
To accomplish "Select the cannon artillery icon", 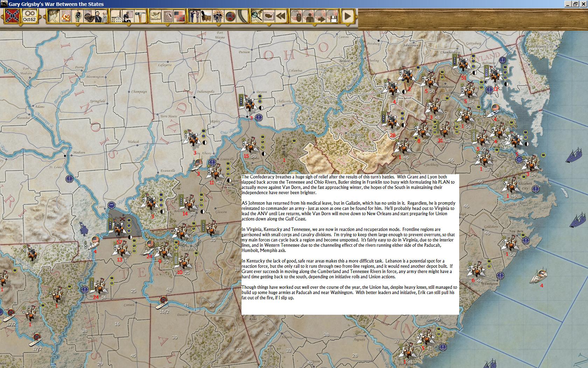I will 89,16.
